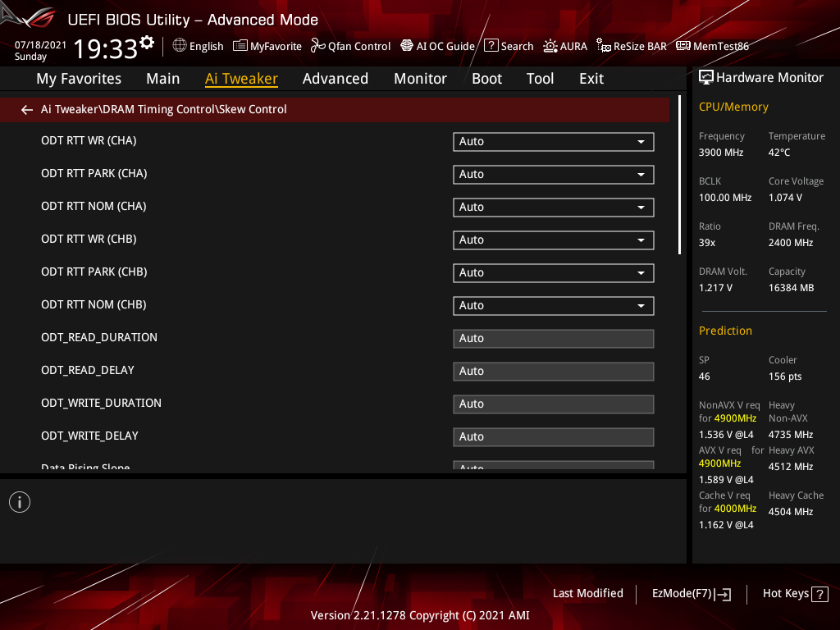Open the AURA lighting settings

pos(565,46)
